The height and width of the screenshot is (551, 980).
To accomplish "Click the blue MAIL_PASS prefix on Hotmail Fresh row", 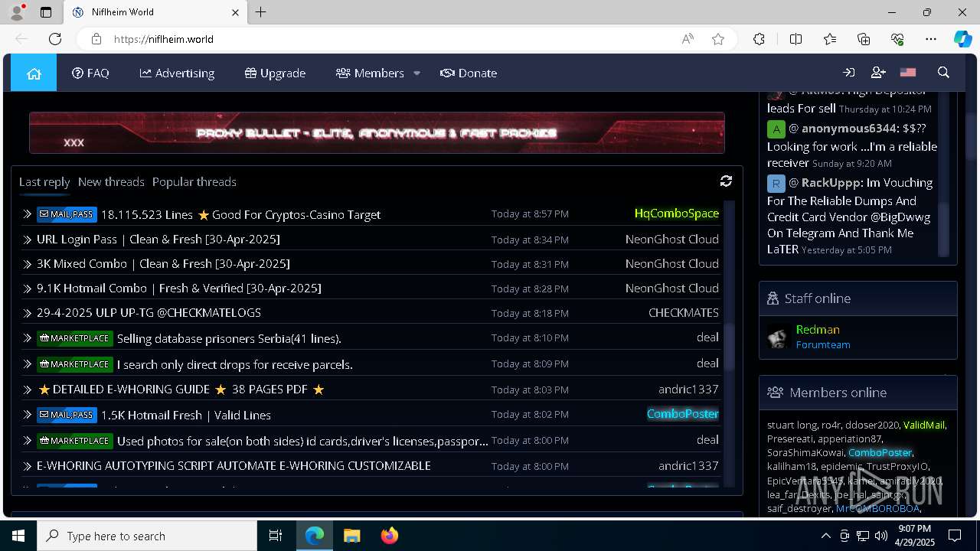I will coord(67,415).
